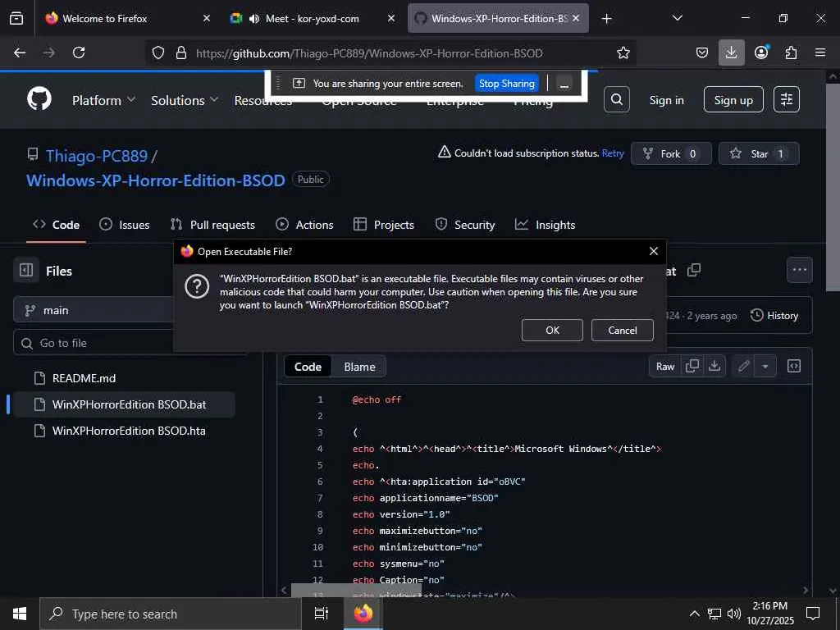Open Firefox View
840x630 pixels.
point(16,19)
